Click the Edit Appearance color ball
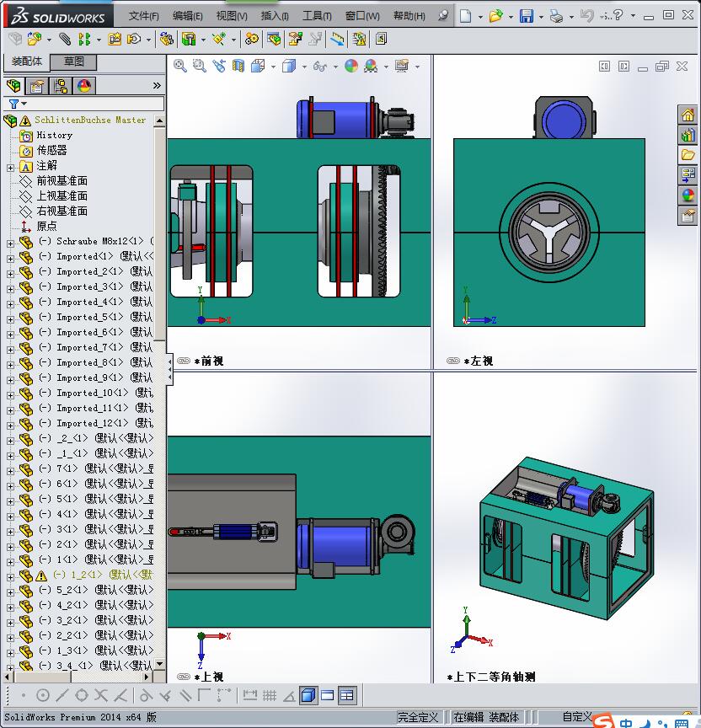Image resolution: width=701 pixels, height=728 pixels. 351,66
